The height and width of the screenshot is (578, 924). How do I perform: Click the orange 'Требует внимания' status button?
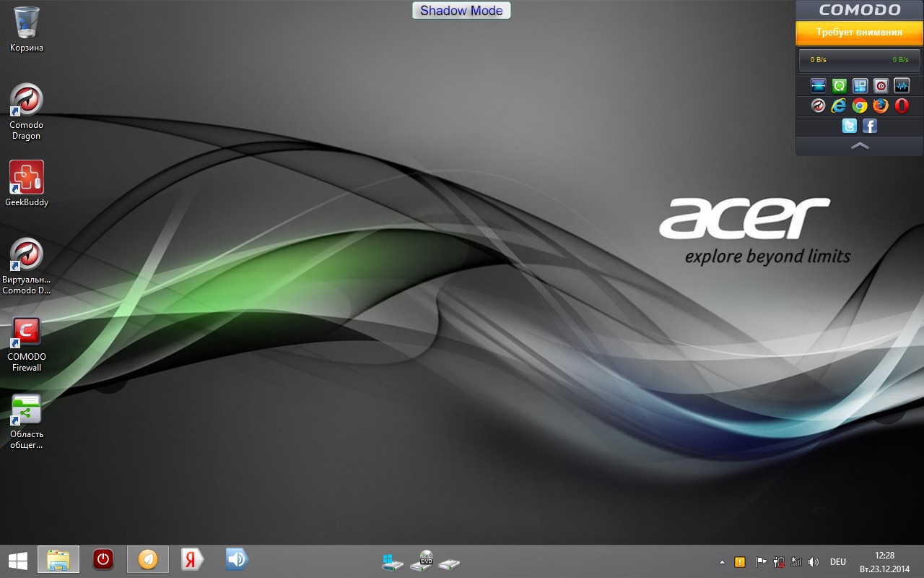(x=859, y=33)
